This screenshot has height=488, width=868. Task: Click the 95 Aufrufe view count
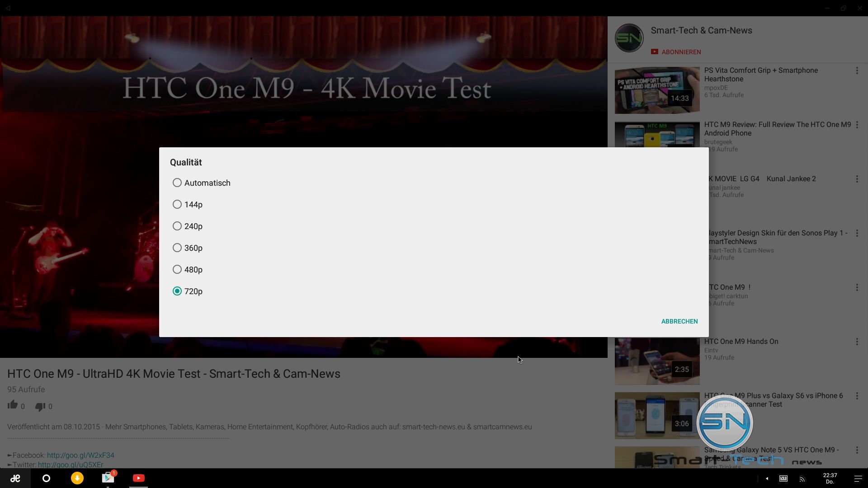point(26,389)
